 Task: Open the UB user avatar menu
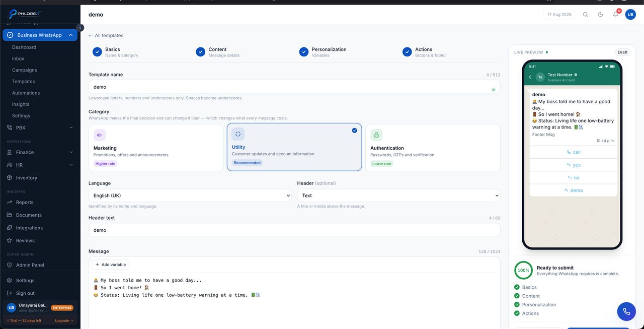[630, 15]
